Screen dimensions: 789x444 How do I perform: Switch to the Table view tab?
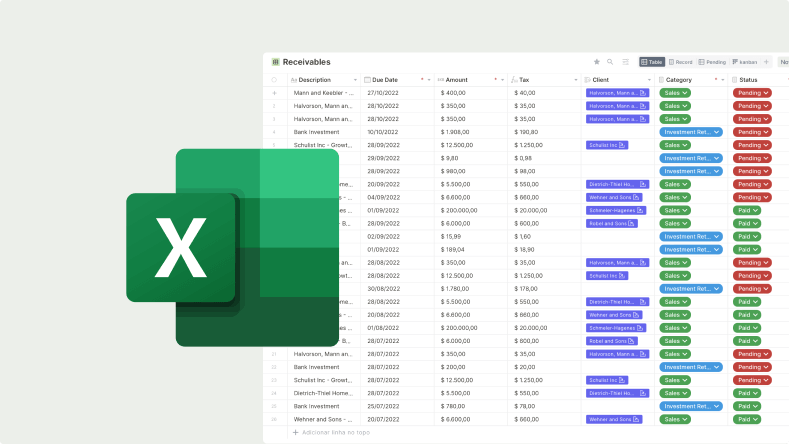(x=652, y=62)
